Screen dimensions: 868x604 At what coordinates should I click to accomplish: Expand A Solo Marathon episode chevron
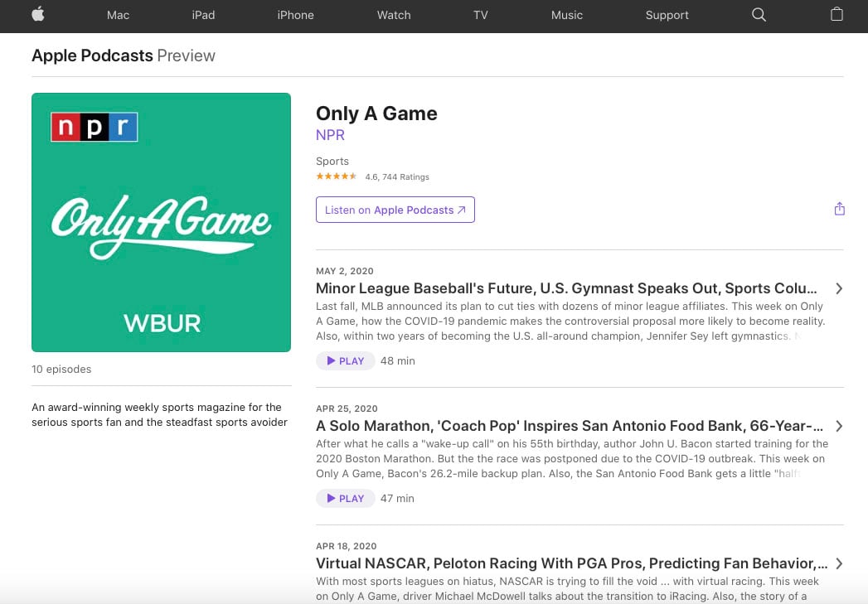click(x=839, y=426)
